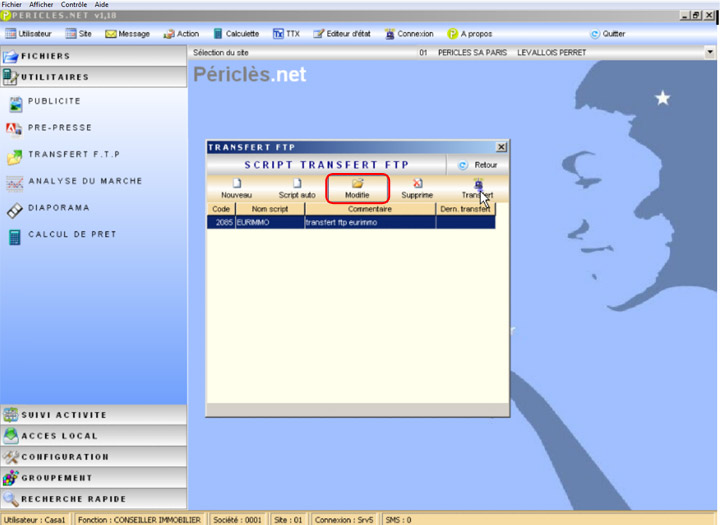
Task: Open the Calculette toolbar tool
Action: [233, 34]
